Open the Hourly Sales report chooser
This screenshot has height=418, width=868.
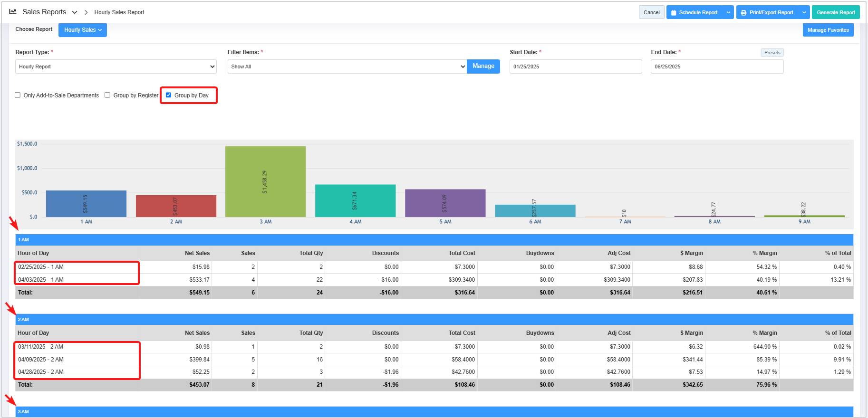pyautogui.click(x=83, y=30)
